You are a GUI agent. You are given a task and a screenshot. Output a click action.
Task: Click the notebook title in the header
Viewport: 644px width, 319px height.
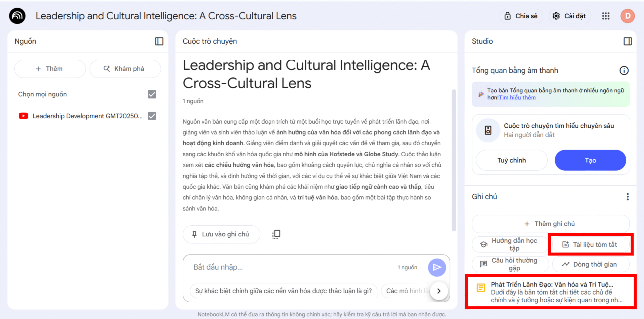pyautogui.click(x=166, y=16)
